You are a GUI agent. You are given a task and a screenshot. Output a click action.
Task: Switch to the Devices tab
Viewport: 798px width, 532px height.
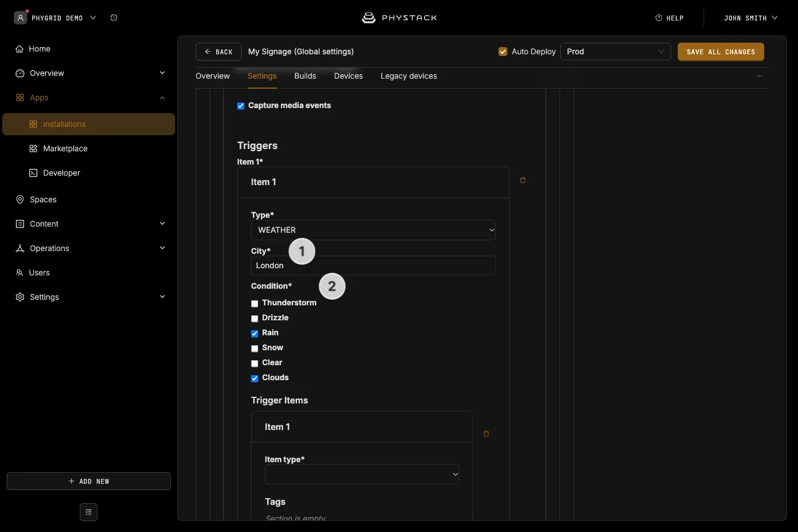pos(349,76)
